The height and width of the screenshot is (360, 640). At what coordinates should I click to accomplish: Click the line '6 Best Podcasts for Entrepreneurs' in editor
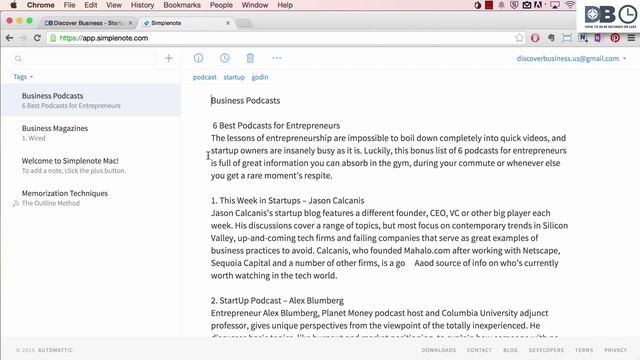pos(276,125)
